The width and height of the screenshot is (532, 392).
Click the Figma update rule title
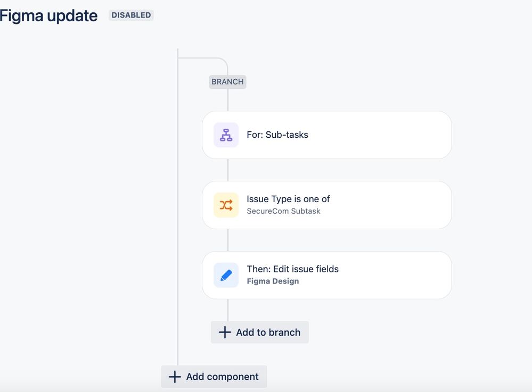click(x=48, y=15)
